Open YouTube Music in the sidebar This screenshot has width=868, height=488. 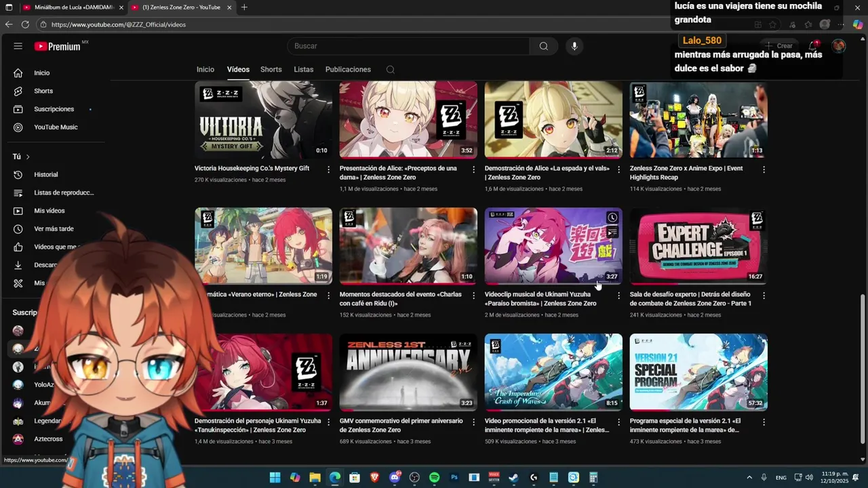(56, 127)
